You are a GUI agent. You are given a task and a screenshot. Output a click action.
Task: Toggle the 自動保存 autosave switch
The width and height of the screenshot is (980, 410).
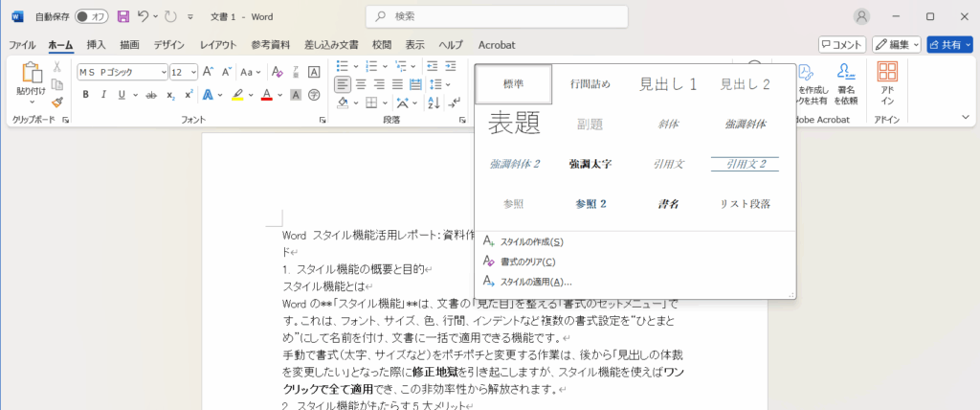coord(92,16)
